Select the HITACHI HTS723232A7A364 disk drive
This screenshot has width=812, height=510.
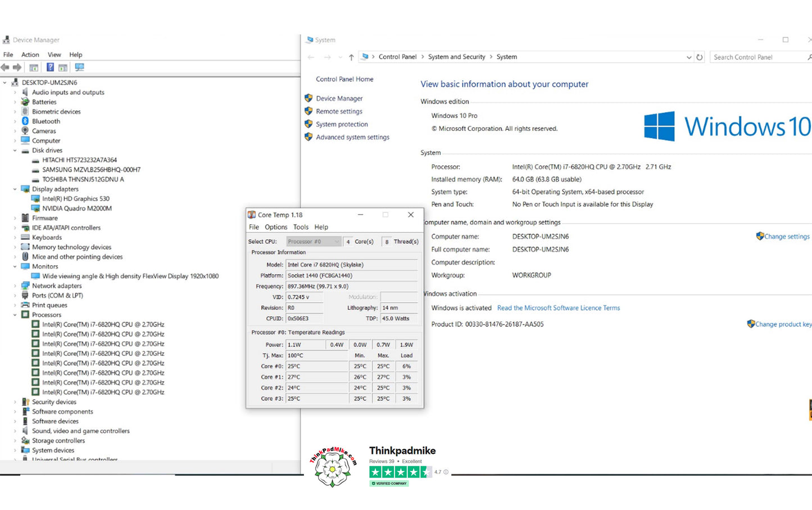click(80, 160)
